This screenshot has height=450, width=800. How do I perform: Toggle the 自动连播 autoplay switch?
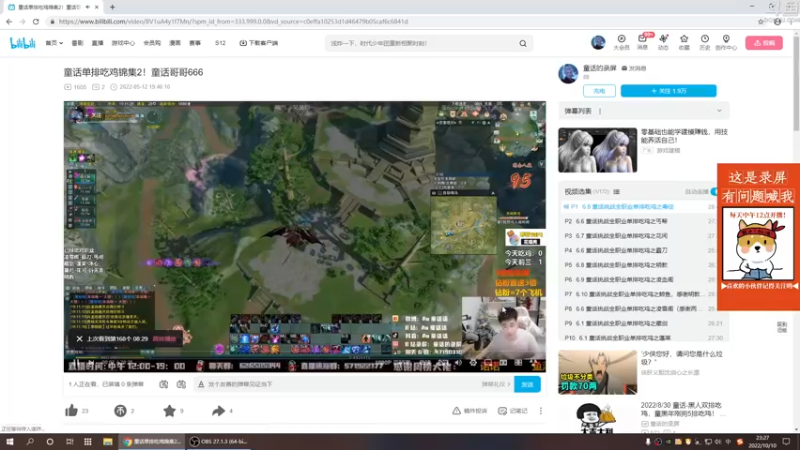[x=714, y=191]
